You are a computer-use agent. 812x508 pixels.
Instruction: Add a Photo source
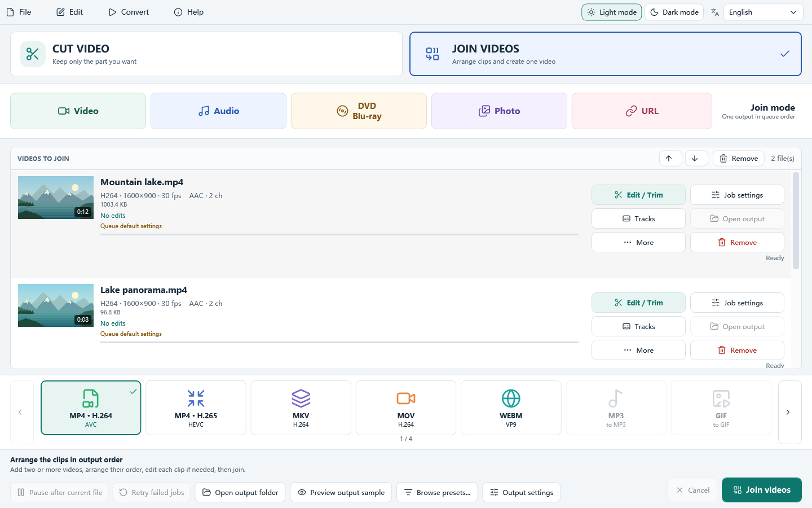pos(499,111)
